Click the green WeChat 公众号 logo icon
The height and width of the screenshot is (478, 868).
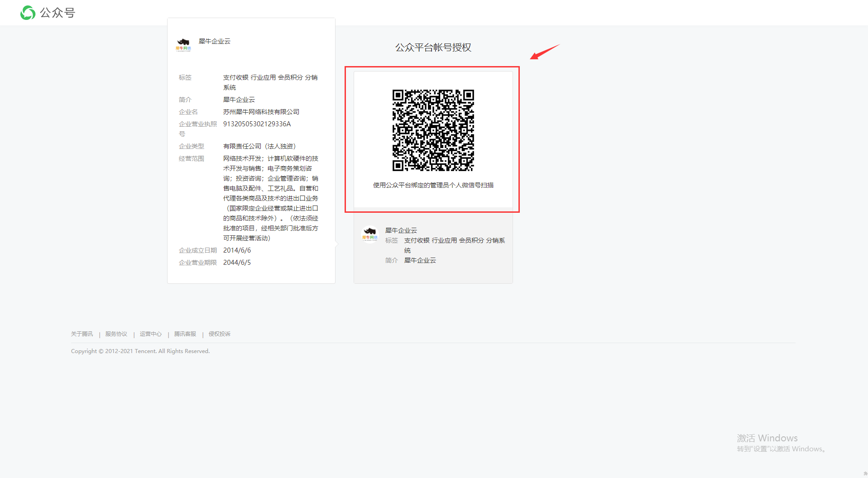pos(28,13)
